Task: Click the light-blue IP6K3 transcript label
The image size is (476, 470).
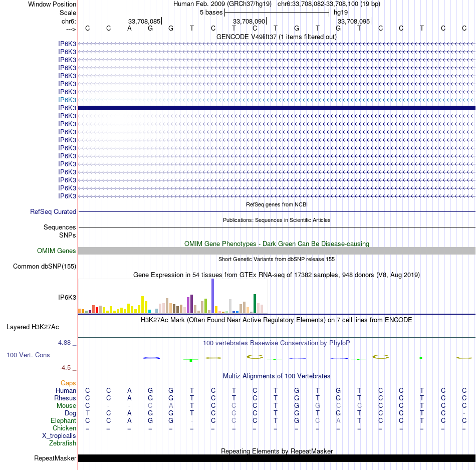Action: click(67, 100)
